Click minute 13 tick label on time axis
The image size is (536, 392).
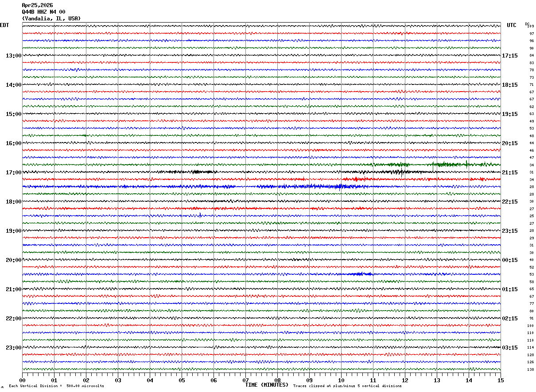(x=437, y=380)
